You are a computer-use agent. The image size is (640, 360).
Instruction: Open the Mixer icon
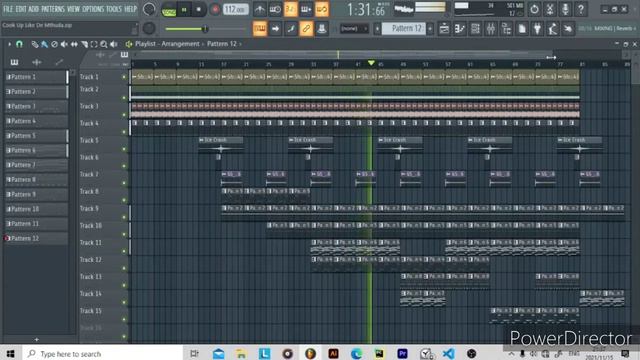(x=491, y=29)
